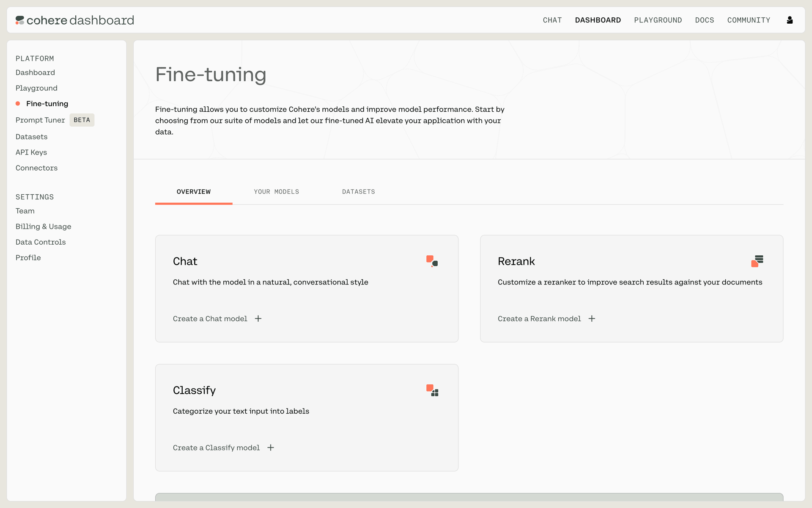Image resolution: width=812 pixels, height=508 pixels.
Task: Open Data Controls in the sidebar
Action: (41, 242)
